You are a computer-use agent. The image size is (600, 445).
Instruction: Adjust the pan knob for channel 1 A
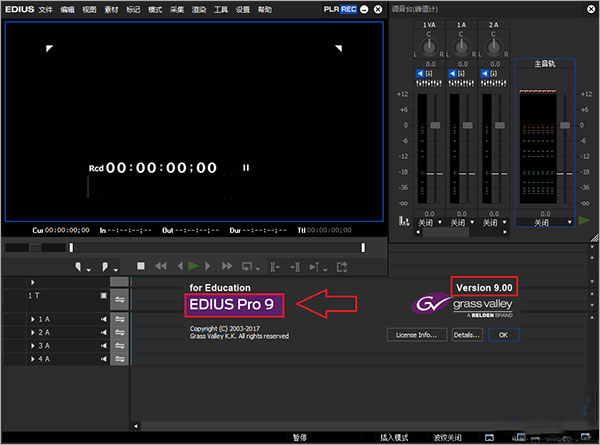(x=461, y=47)
